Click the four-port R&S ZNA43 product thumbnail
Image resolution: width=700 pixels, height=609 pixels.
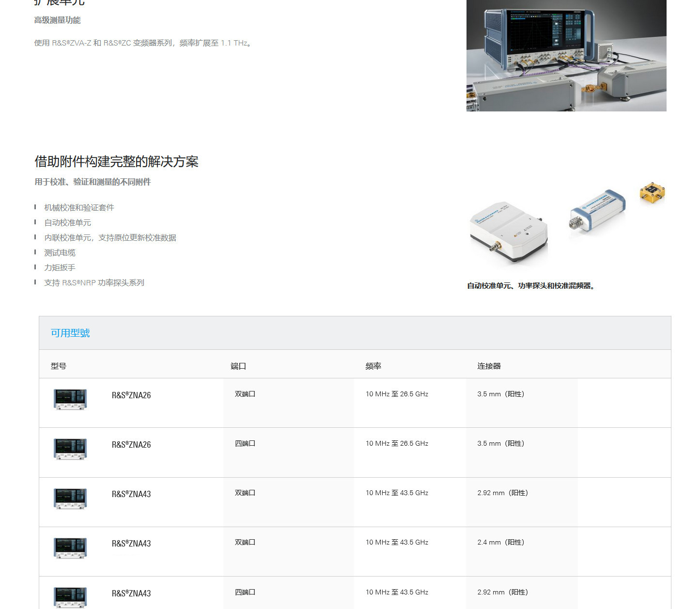70,597
